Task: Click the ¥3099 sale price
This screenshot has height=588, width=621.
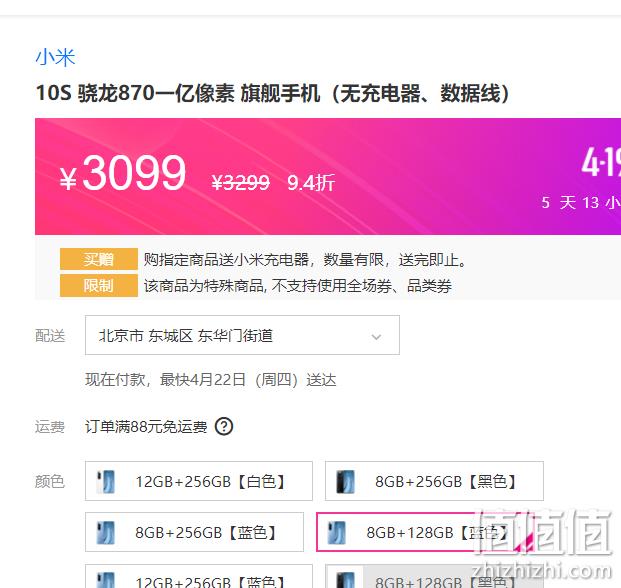Action: tap(123, 173)
